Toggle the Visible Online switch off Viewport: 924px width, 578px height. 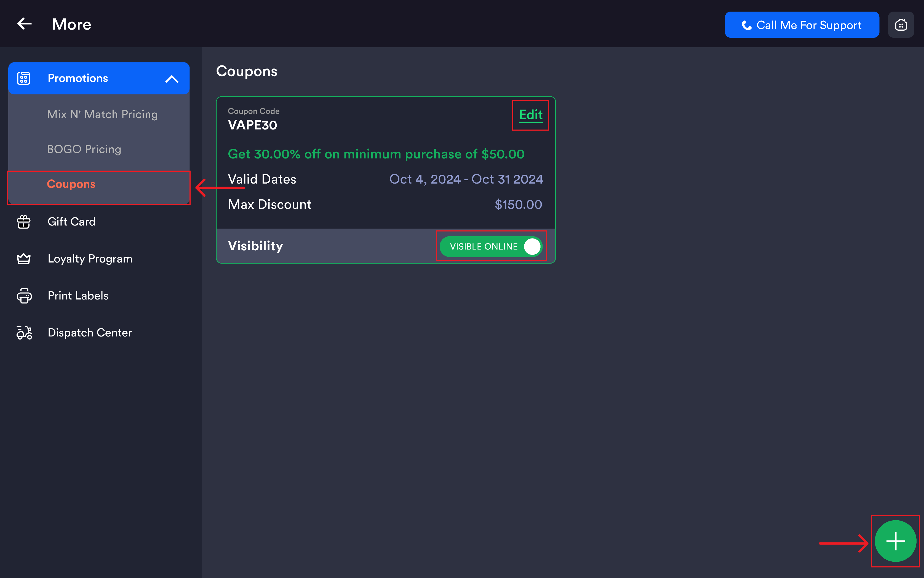point(491,246)
